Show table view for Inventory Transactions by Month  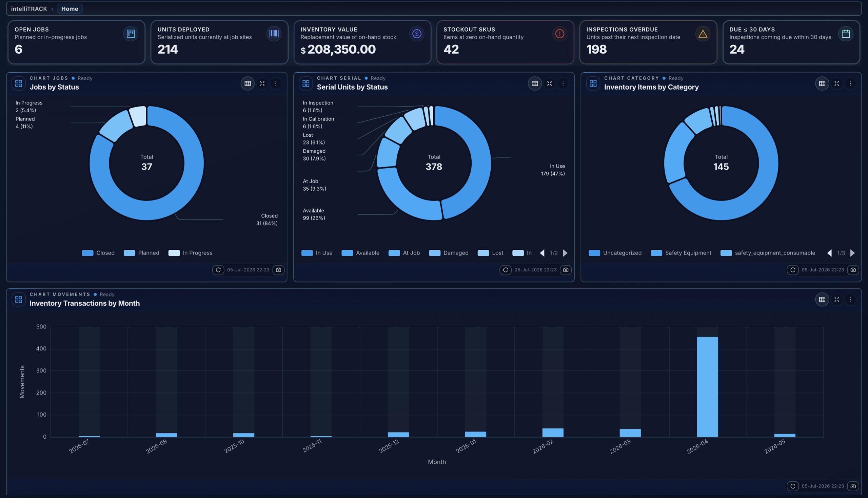pyautogui.click(x=822, y=299)
